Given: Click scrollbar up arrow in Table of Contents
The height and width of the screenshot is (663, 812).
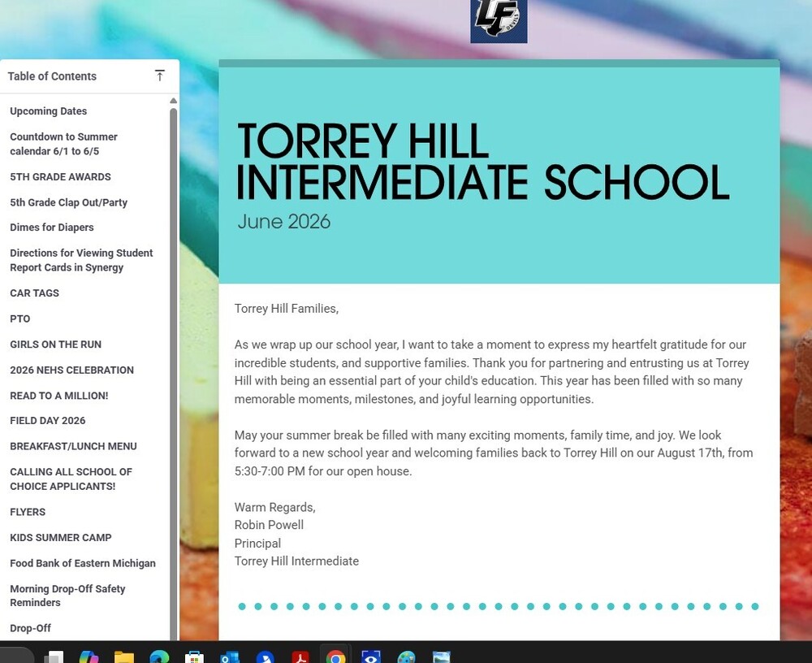Looking at the screenshot, I should click(174, 101).
